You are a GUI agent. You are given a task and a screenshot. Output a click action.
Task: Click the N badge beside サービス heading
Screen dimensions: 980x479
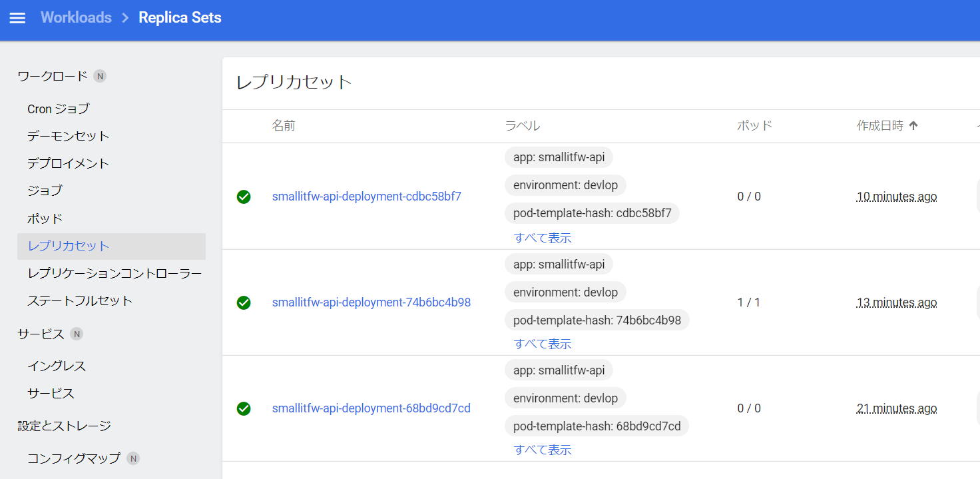coord(77,334)
